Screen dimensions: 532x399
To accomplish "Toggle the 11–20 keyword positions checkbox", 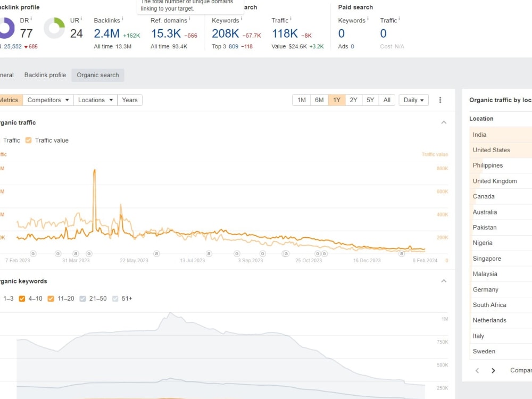I will [51, 298].
